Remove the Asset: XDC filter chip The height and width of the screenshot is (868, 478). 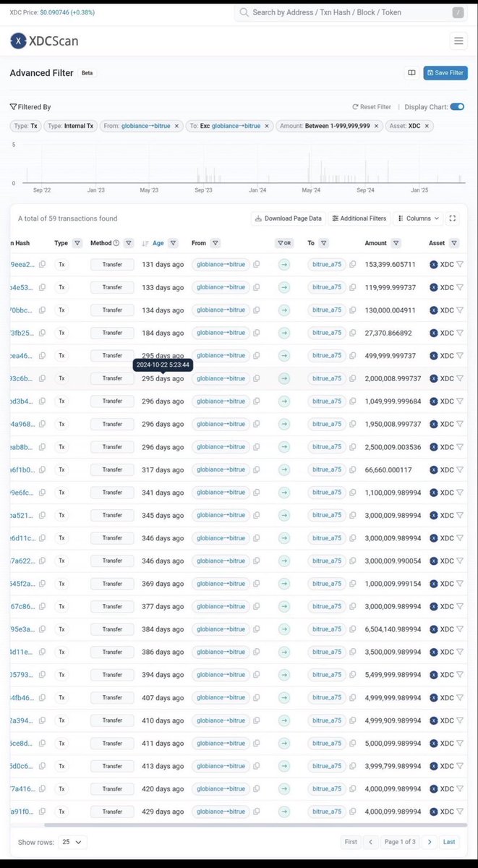427,126
